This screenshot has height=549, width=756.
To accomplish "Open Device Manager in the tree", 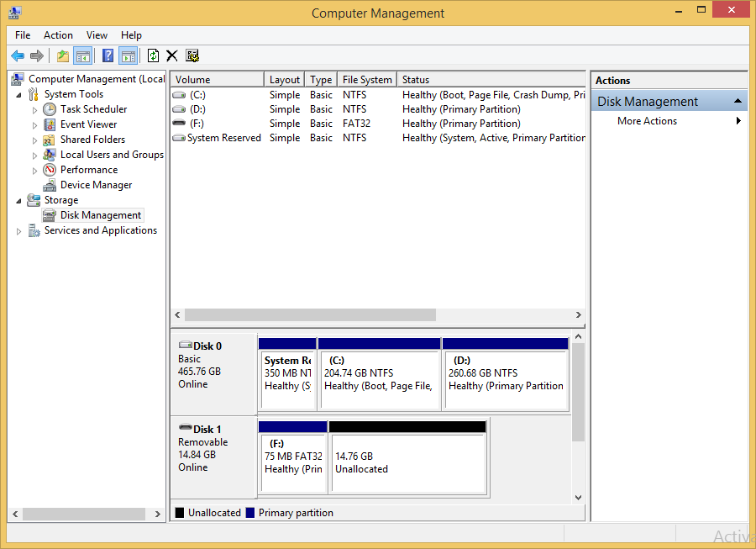I will click(96, 185).
